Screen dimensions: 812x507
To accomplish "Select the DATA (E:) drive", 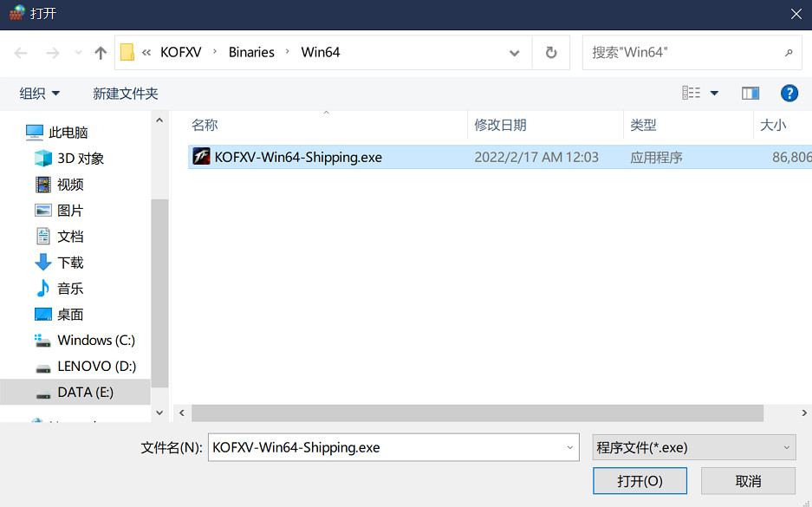I will (85, 393).
